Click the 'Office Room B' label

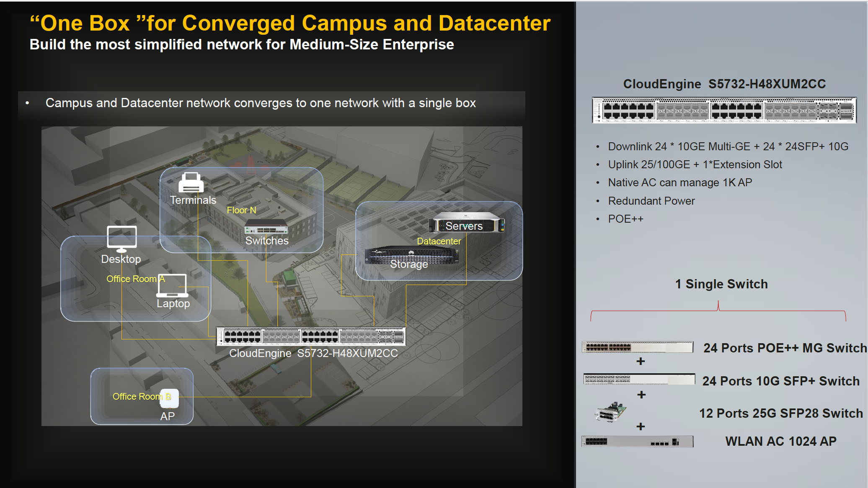tap(142, 396)
